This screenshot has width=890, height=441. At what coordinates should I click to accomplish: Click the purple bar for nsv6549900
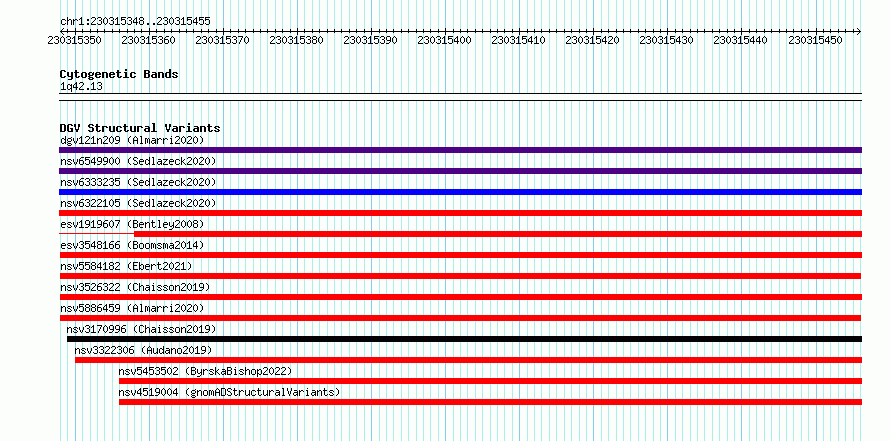[x=460, y=171]
